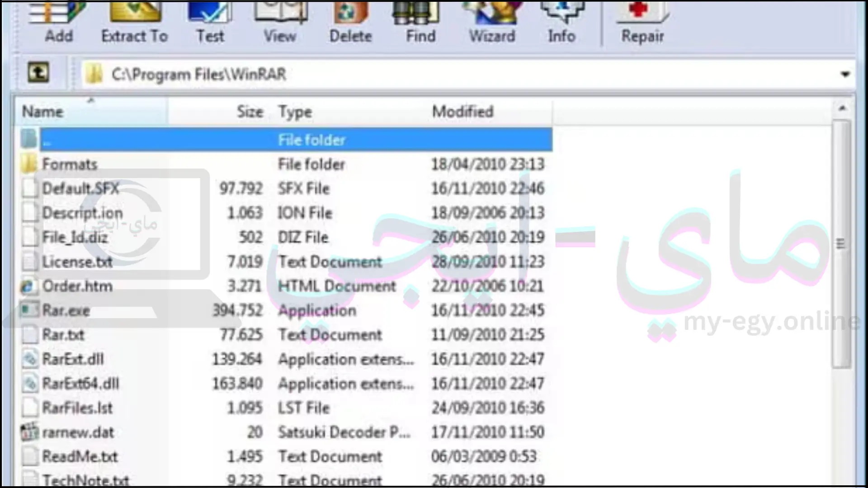Click the Add archive toolbar button
The height and width of the screenshot is (488, 868).
click(x=58, y=23)
